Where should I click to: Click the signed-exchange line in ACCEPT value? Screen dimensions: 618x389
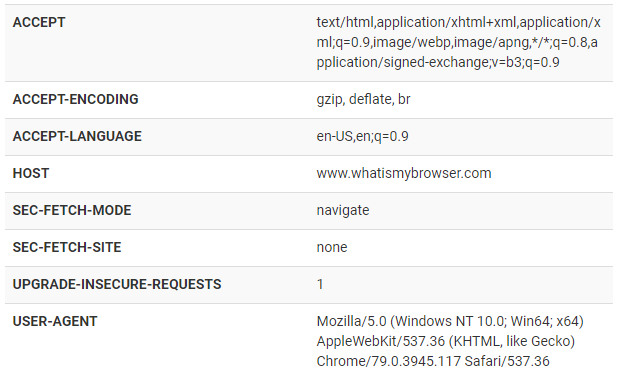(438, 62)
